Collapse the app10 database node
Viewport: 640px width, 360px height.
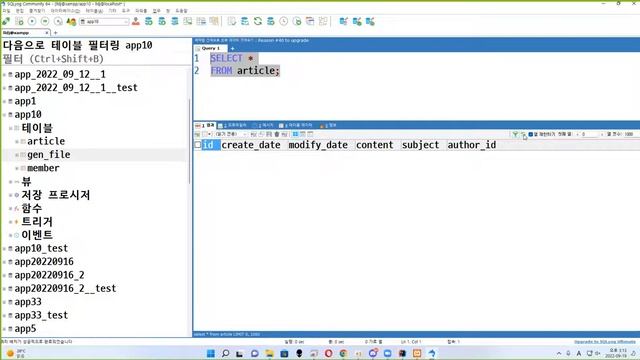[4, 115]
